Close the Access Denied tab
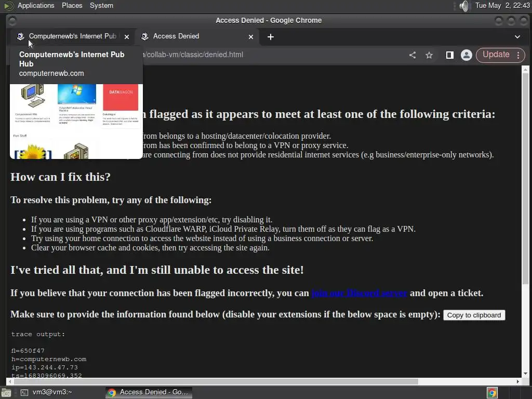Image resolution: width=532 pixels, height=399 pixels. pos(251,37)
